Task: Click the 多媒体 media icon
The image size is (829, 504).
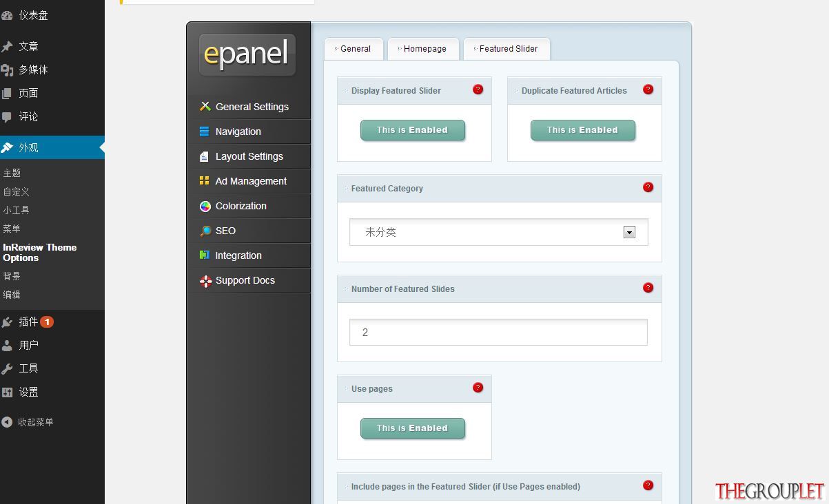Action: [x=7, y=70]
